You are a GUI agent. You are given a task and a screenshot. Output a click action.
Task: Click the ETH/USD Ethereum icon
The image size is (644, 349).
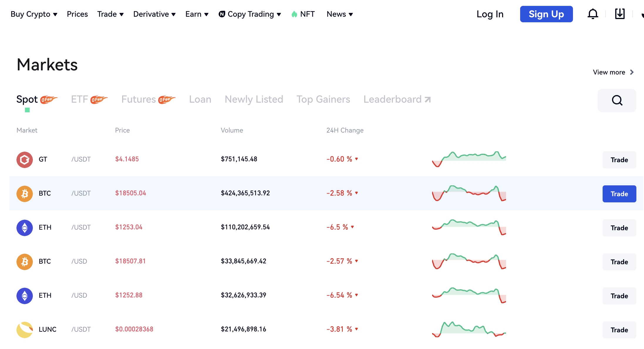point(24,295)
